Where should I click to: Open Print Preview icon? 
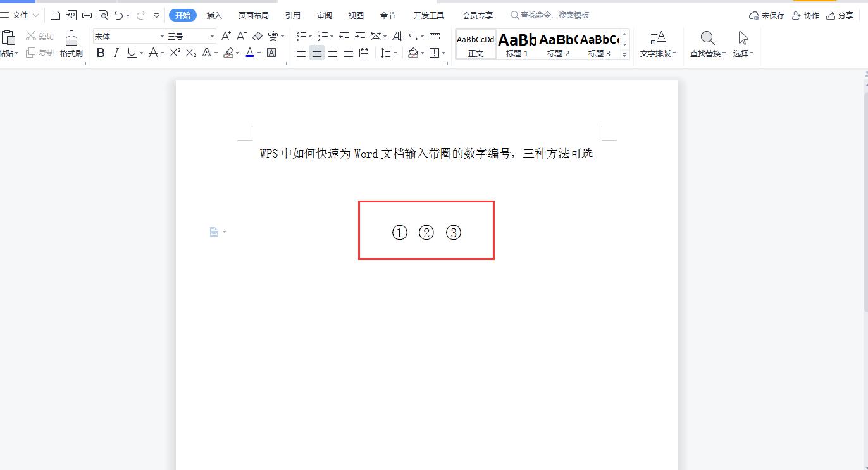102,15
